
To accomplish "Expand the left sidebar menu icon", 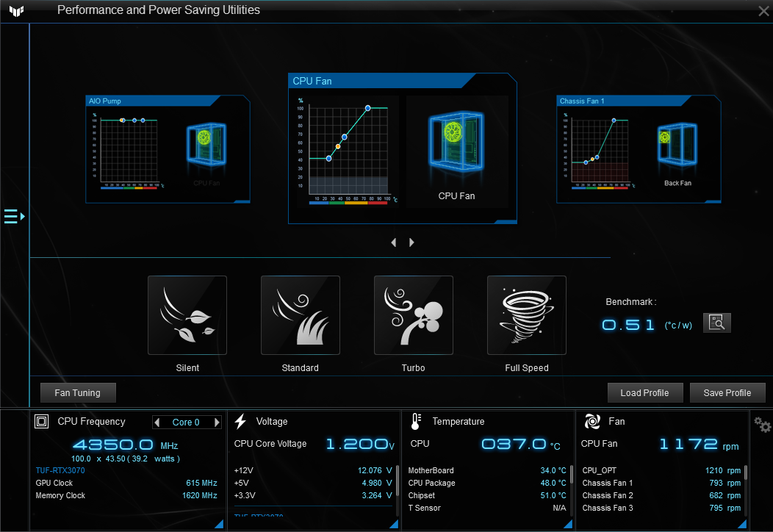I will pos(14,217).
